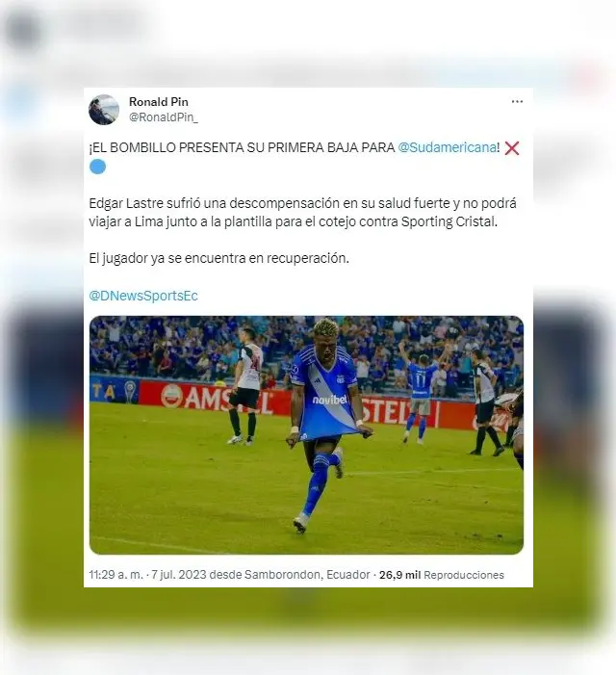Screen dimensions: 616x675
Task: Open the @DNewsSportsEc mention
Action: 143,296
